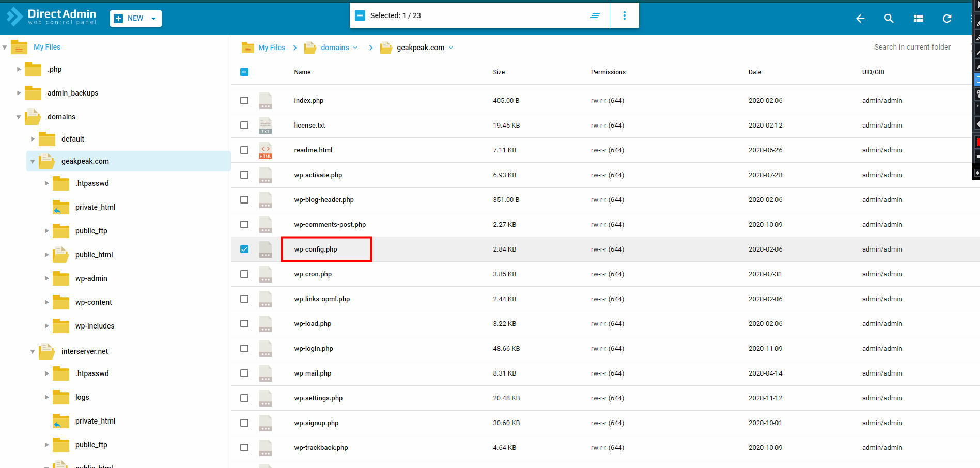
Task: Click the DirectAdmin logo
Action: pos(51,17)
